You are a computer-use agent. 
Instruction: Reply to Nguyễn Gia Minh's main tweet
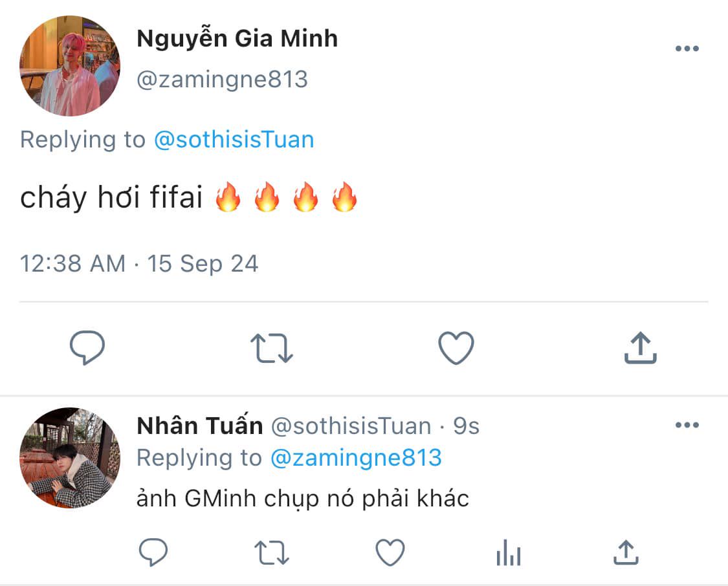[87, 347]
